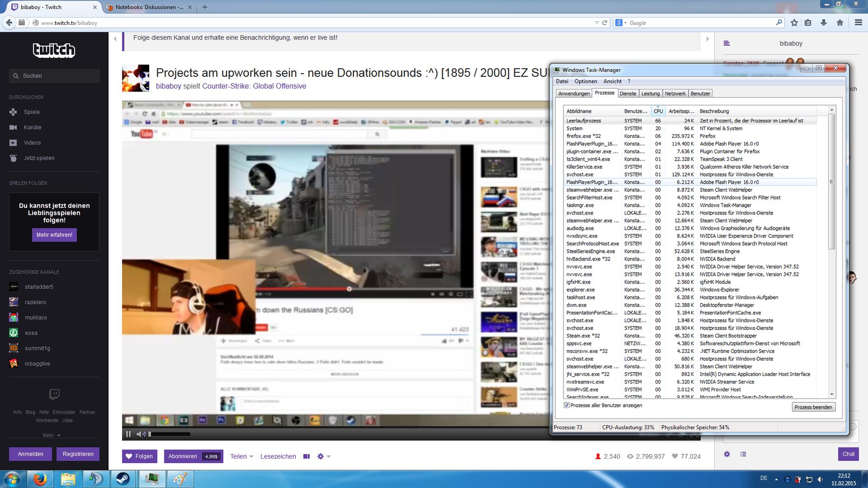Switch to Anwendungen tab
This screenshot has width=868, height=488.
[574, 94]
